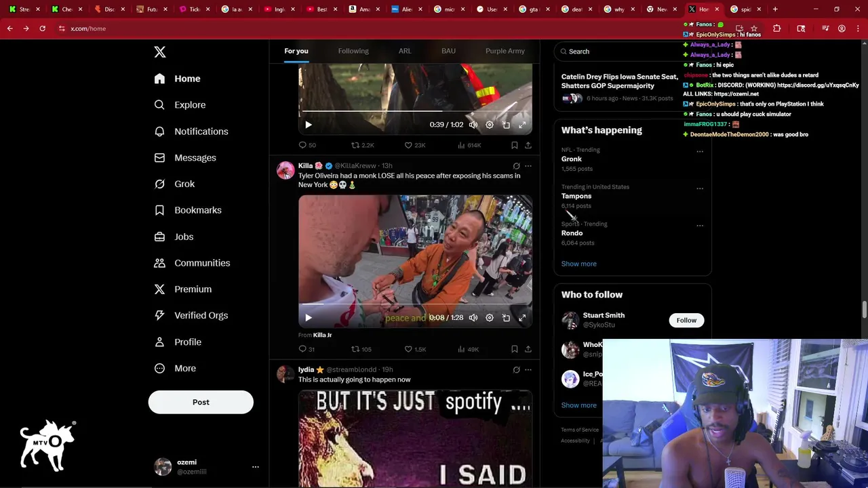Open the Home page from the sidebar
Image resolution: width=868 pixels, height=488 pixels.
click(177, 79)
